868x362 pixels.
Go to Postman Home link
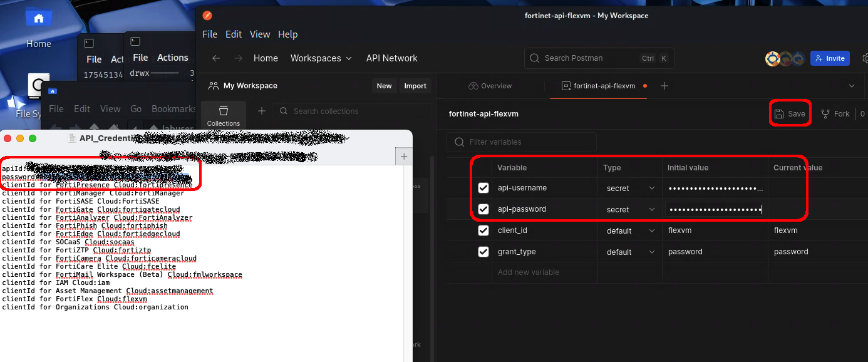click(x=266, y=58)
